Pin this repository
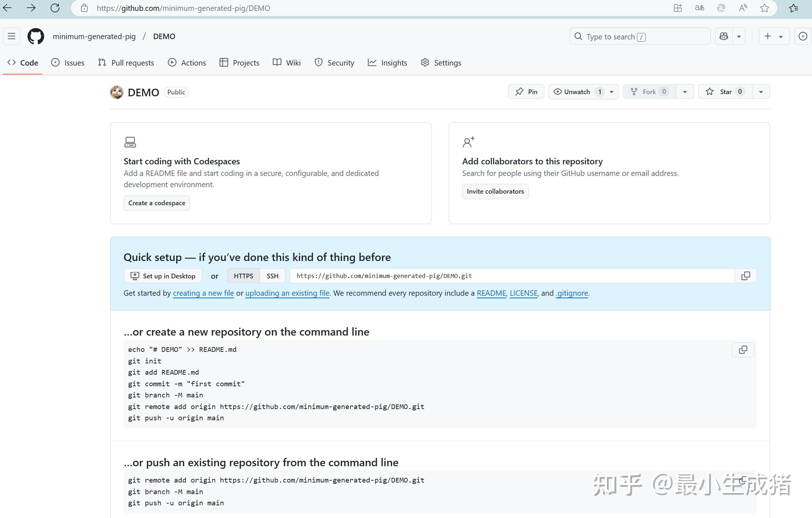The width and height of the screenshot is (812, 518). click(526, 92)
